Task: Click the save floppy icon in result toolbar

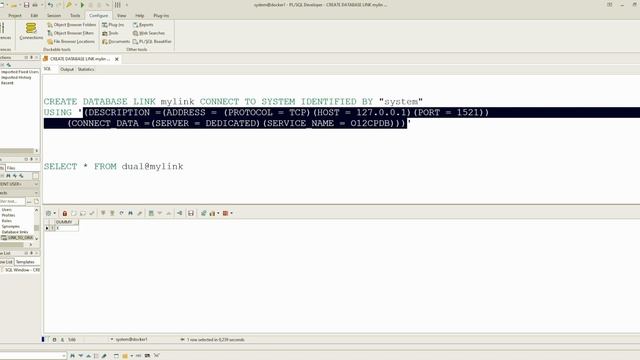Action: 191,213
